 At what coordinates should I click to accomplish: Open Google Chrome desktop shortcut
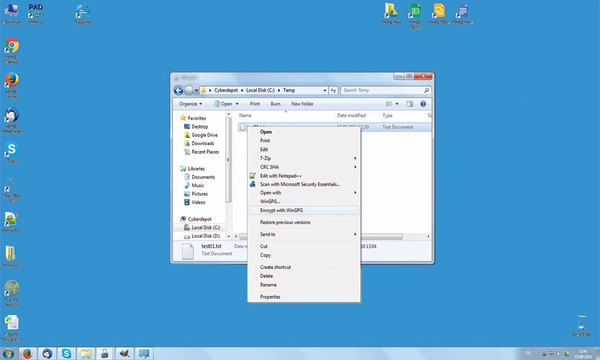pos(11,50)
